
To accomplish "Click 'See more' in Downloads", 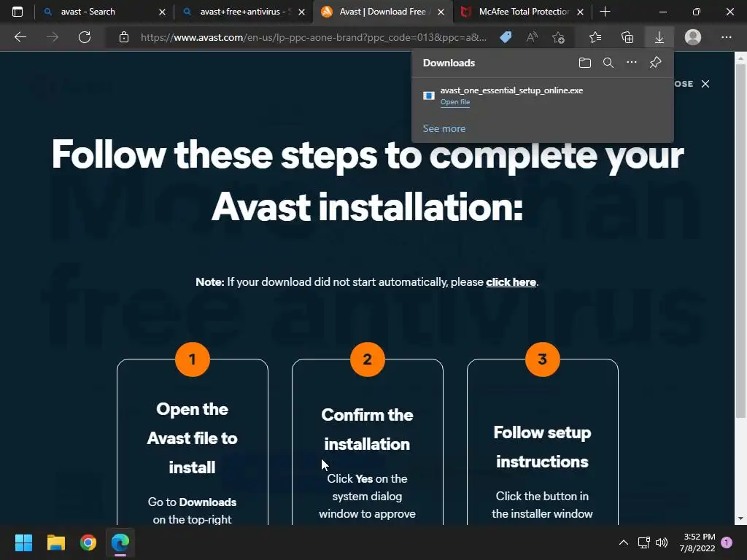I will [444, 128].
